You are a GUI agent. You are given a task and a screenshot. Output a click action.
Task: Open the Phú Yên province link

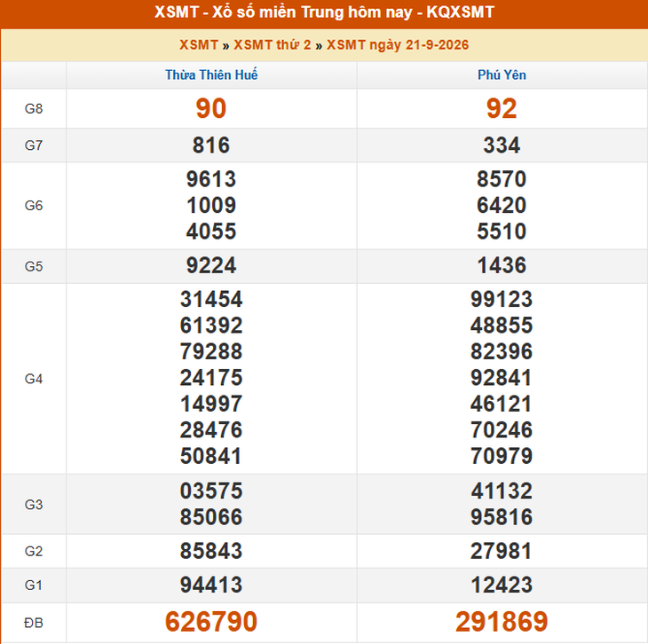coord(502,75)
